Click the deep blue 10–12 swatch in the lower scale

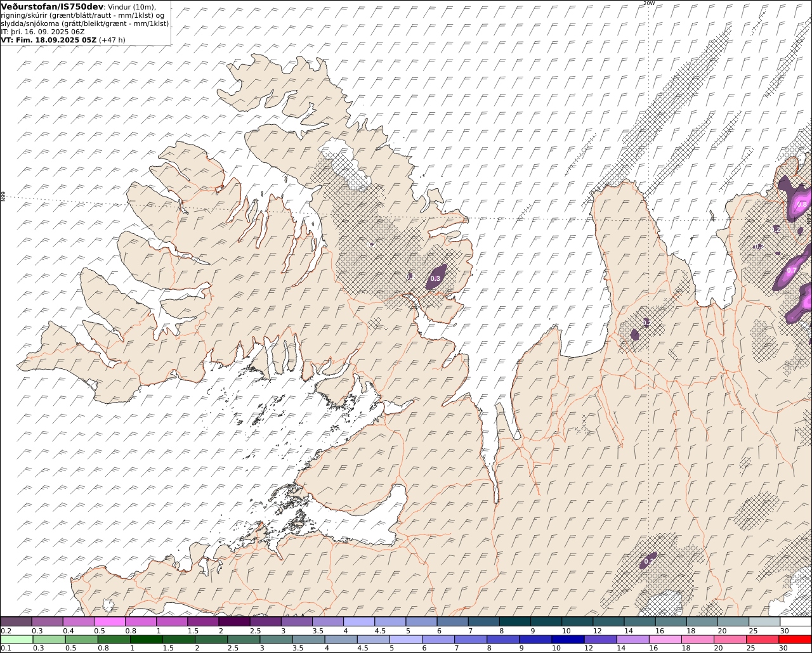568,639
